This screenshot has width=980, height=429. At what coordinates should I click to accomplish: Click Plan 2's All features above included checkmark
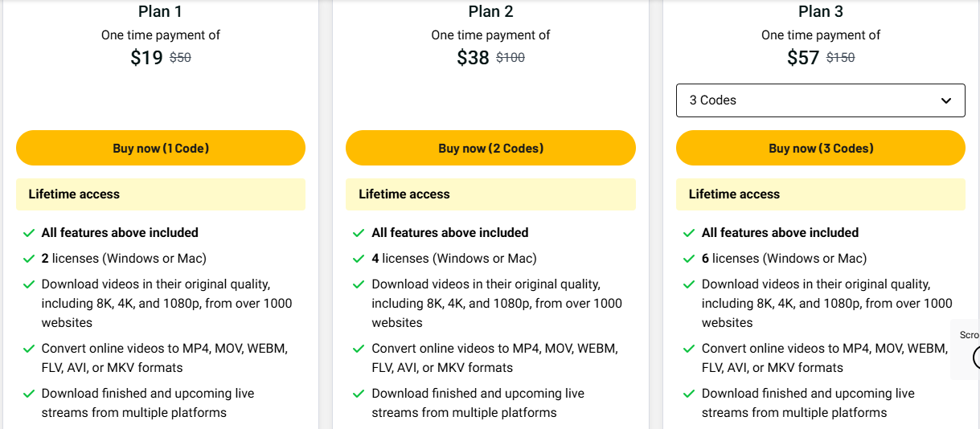point(359,233)
